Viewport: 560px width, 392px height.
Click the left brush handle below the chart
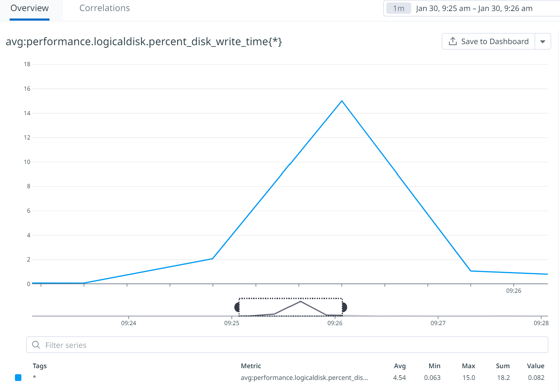point(237,307)
